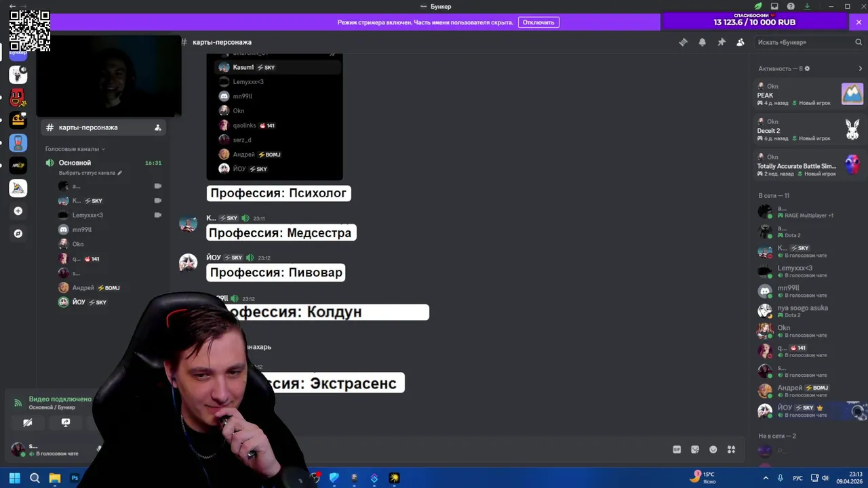Expand the Активность section chevron
The image size is (868, 488).
[861, 68]
